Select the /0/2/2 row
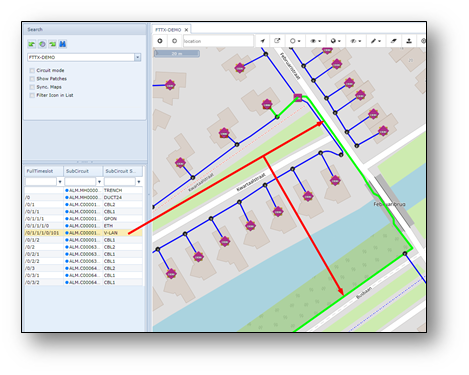This screenshot has width=469, height=375. click(84, 261)
